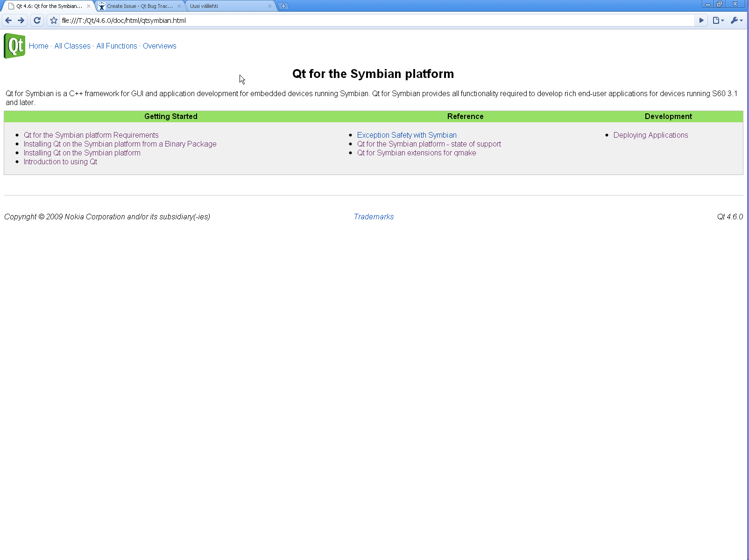Open the Exception Safety with Symbian link

[x=407, y=135]
